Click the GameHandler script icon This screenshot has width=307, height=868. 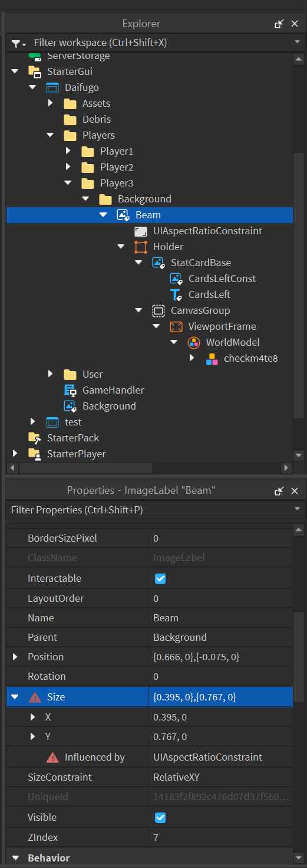click(x=70, y=390)
